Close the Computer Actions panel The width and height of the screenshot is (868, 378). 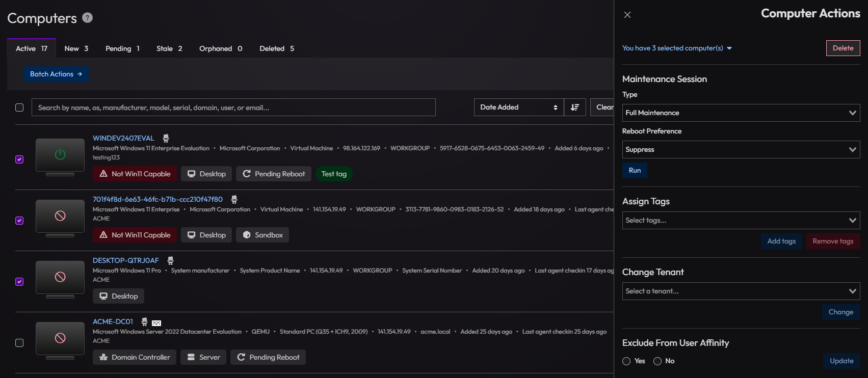click(627, 15)
